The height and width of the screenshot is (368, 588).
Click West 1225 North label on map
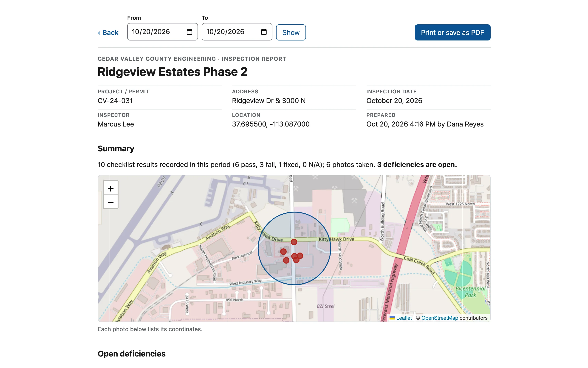point(460,204)
